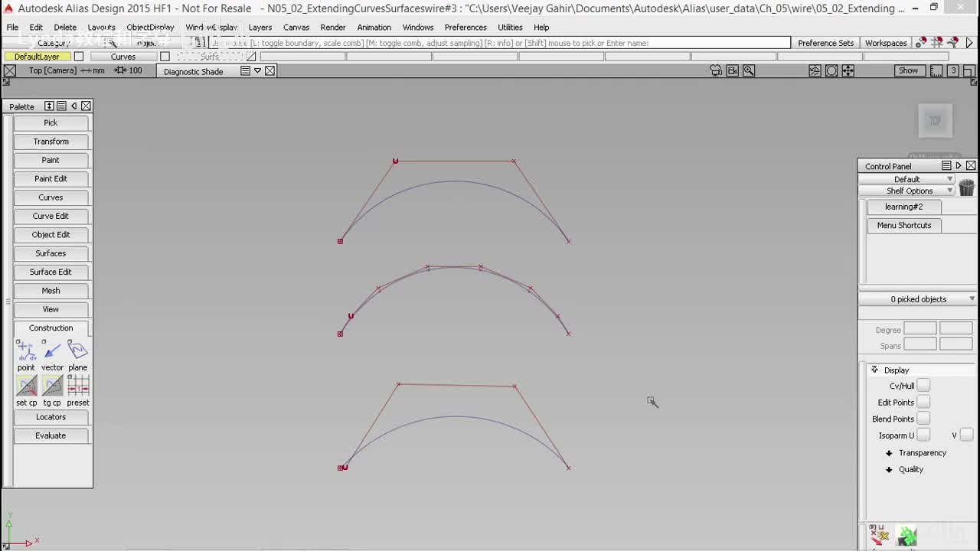Select the point construction tool
The image size is (980, 551).
click(x=26, y=350)
